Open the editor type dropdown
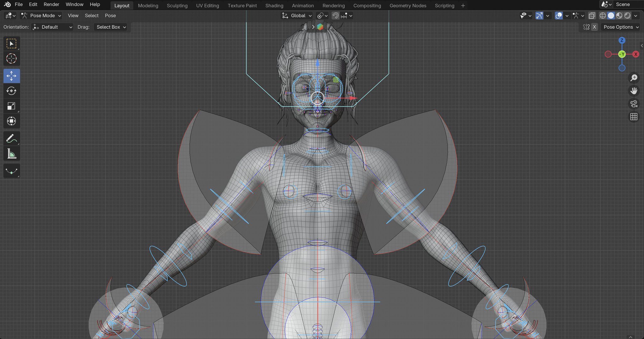644x339 pixels. point(10,15)
